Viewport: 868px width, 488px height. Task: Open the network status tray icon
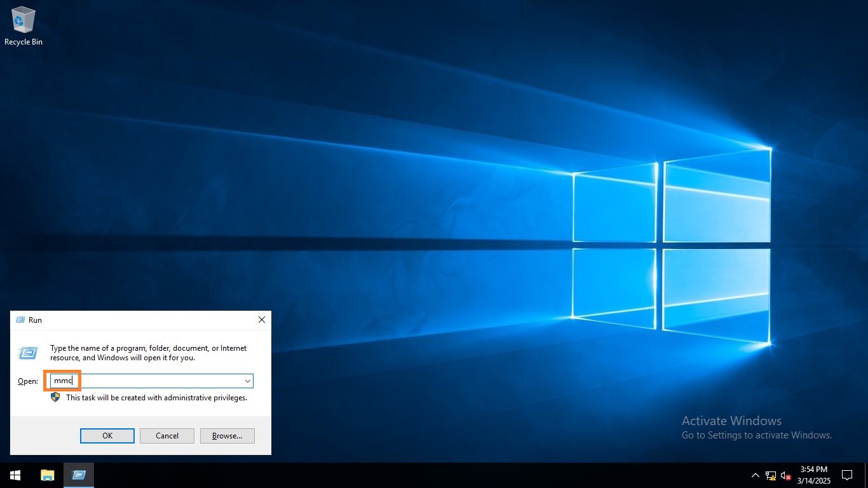(x=771, y=475)
